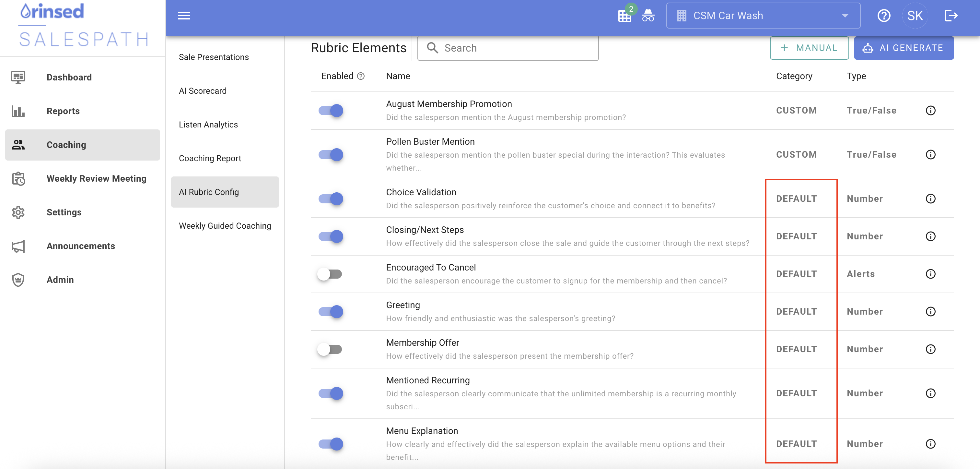Image resolution: width=980 pixels, height=469 pixels.
Task: Go to Announcements in sidebar
Action: coord(83,246)
